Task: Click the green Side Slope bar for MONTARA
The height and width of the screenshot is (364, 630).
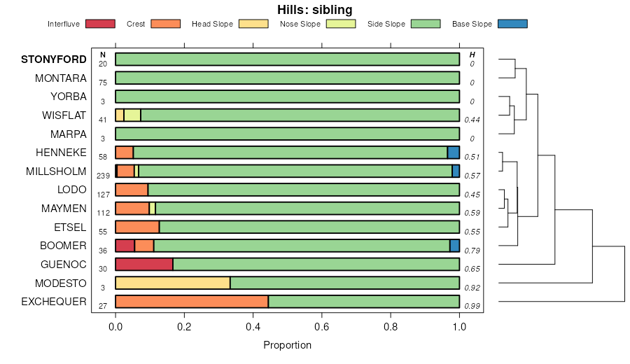Action: [x=287, y=78]
